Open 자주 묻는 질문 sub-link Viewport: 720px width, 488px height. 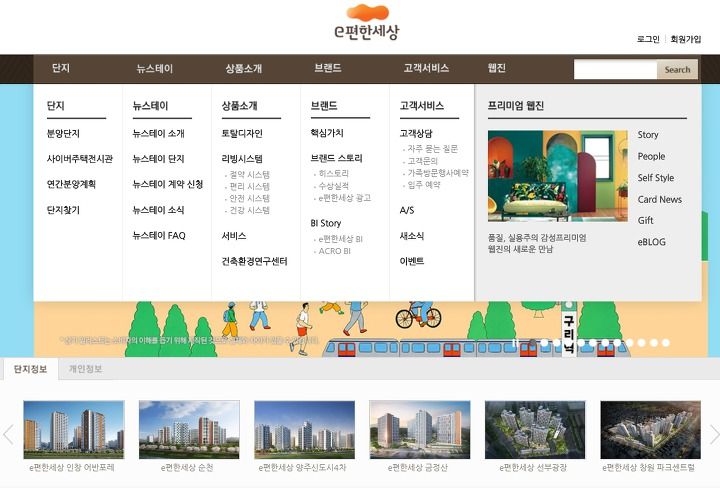[x=433, y=149]
